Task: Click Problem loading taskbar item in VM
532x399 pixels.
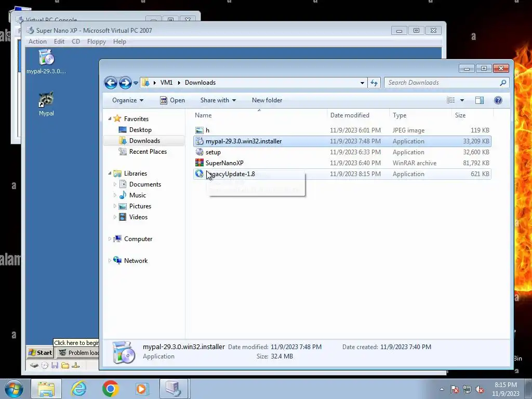Action: coord(79,353)
